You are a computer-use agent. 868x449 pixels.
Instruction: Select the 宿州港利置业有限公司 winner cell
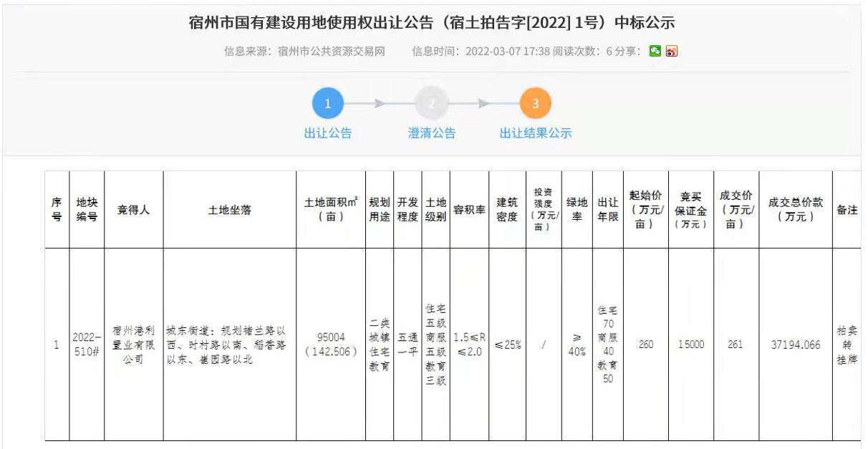(133, 344)
